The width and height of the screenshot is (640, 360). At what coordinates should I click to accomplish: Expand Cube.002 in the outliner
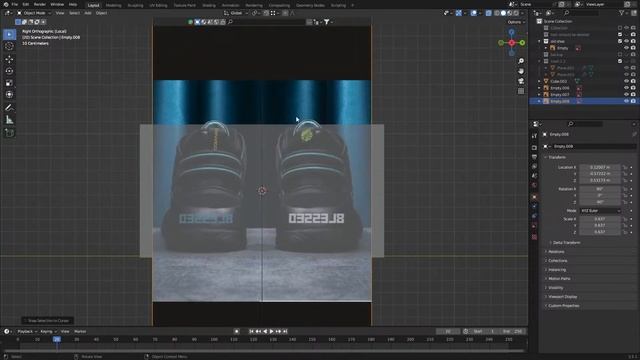539,81
